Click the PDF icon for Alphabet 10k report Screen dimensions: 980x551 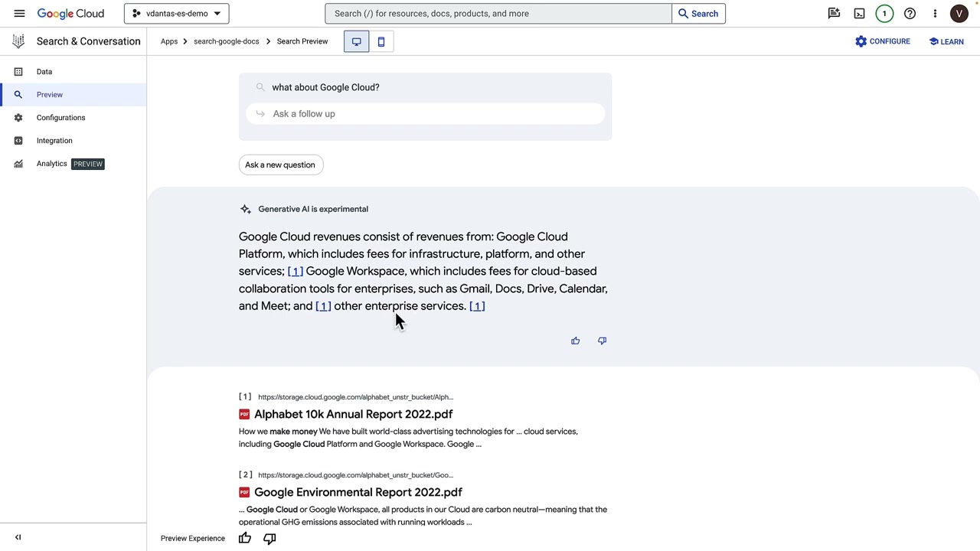coord(244,414)
